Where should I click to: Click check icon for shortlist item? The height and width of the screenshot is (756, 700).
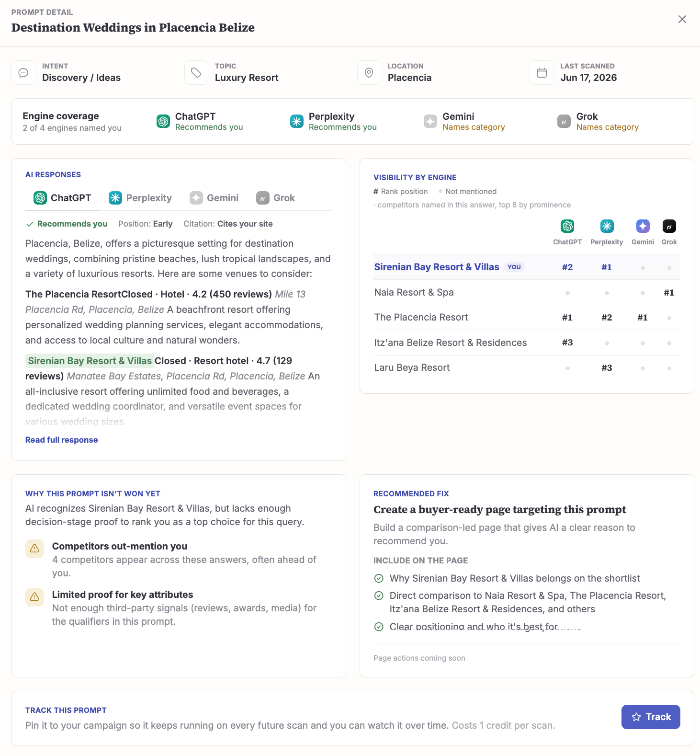click(379, 578)
